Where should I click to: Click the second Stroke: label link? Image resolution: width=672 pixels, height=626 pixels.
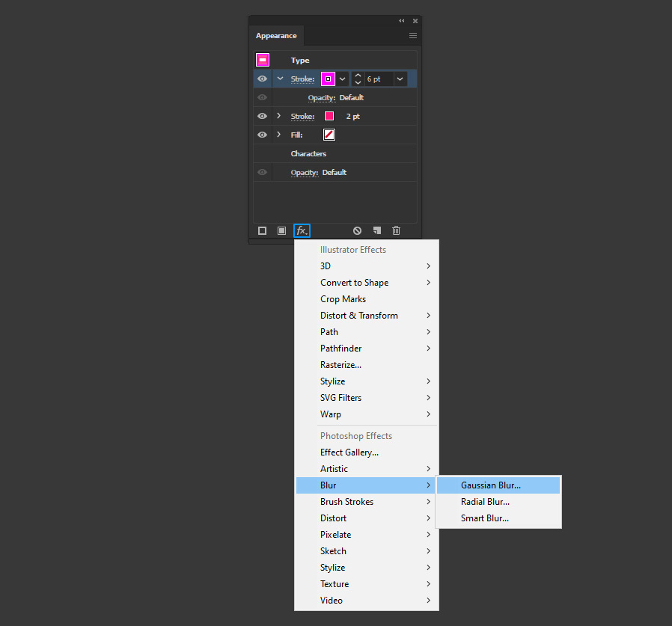(302, 117)
